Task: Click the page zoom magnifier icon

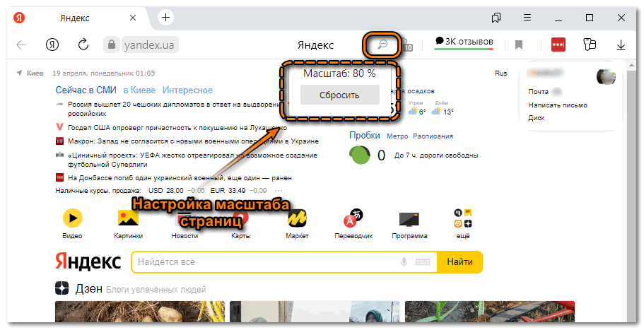Action: click(382, 45)
